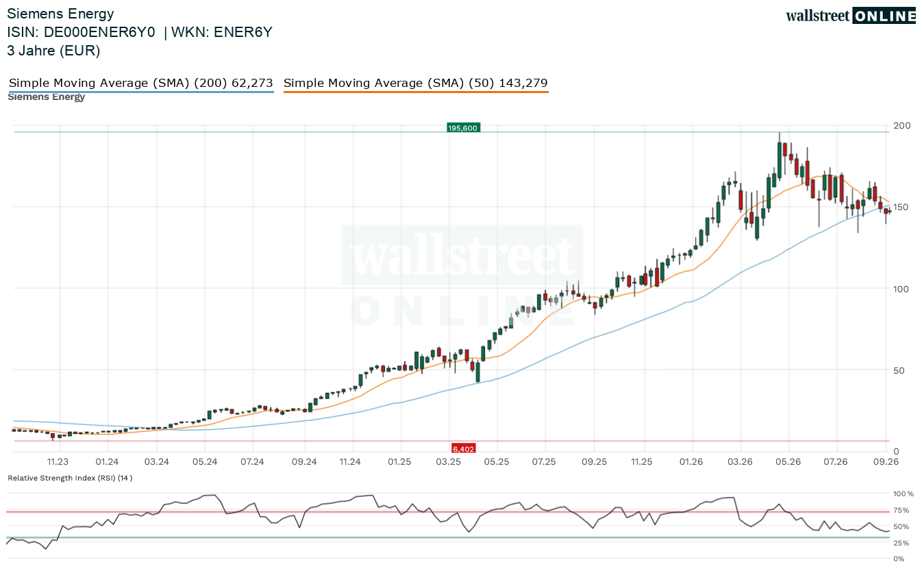Click the ISIN and WKN line

pyautogui.click(x=140, y=32)
